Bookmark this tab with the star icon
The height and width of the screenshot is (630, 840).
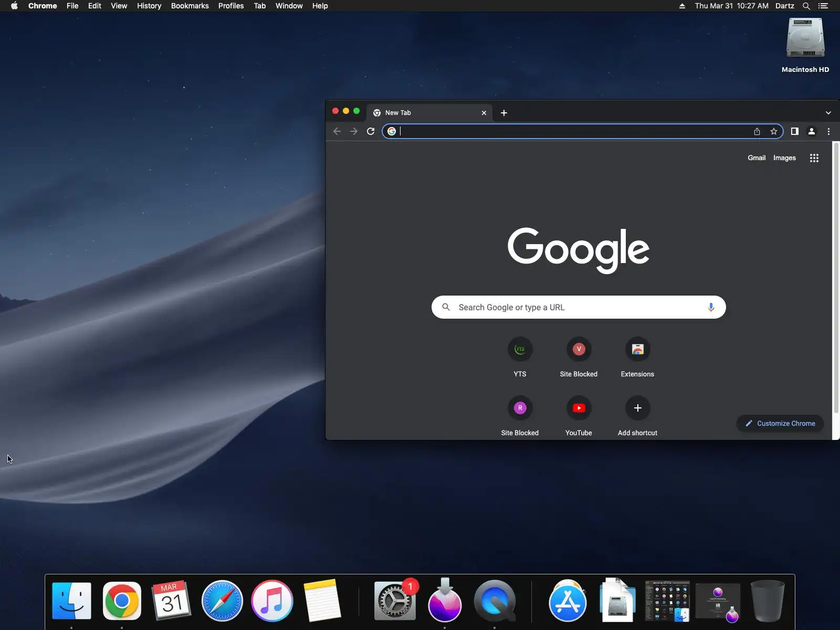point(774,131)
